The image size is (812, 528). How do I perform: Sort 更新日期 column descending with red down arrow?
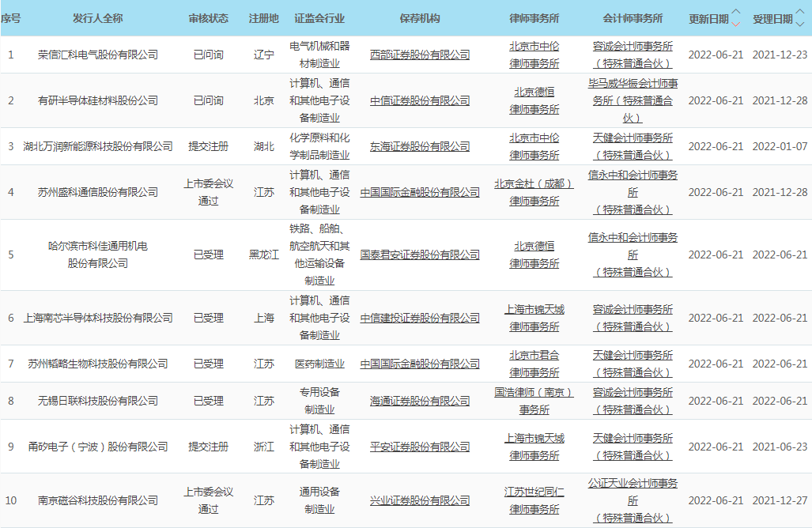click(x=736, y=24)
